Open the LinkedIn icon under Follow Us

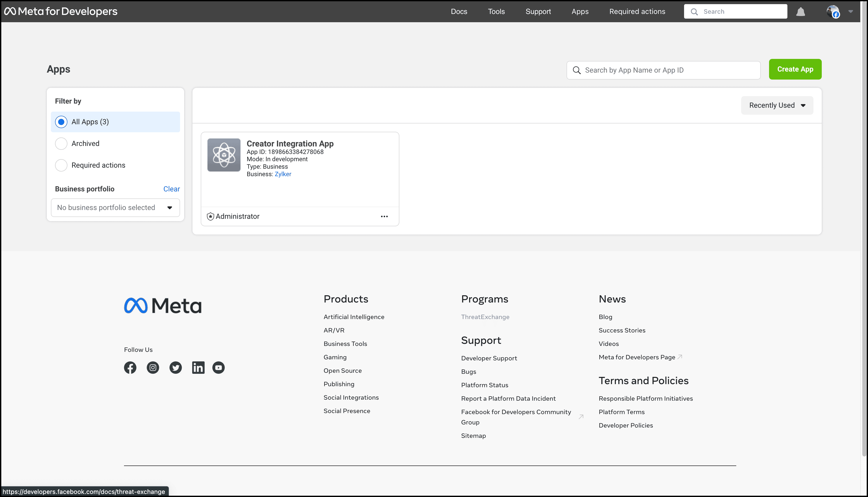pyautogui.click(x=198, y=368)
